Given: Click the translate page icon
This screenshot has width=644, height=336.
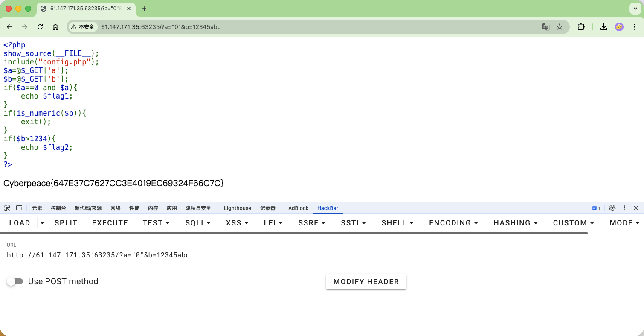Looking at the screenshot, I should click(545, 27).
